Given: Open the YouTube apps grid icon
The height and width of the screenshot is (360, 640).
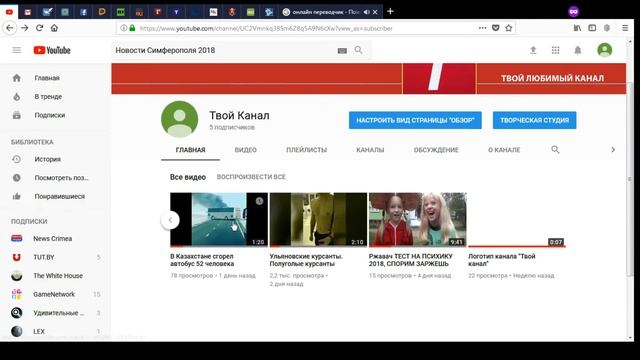Looking at the screenshot, I should 556,50.
